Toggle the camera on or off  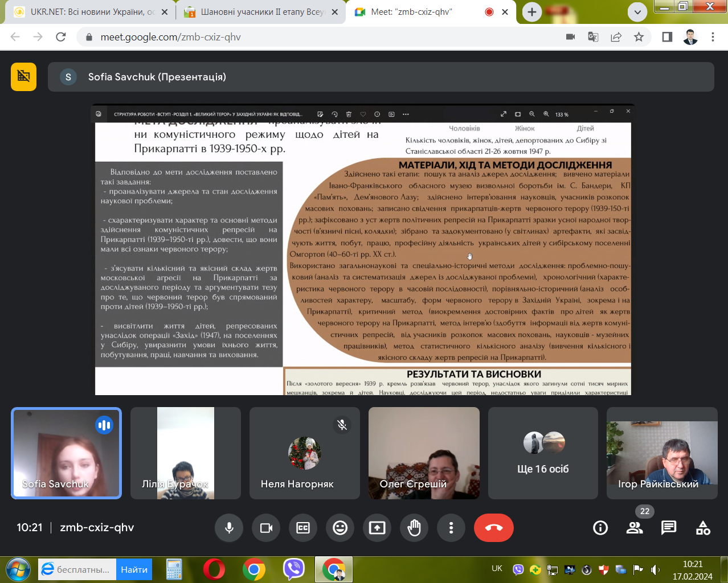(x=266, y=528)
